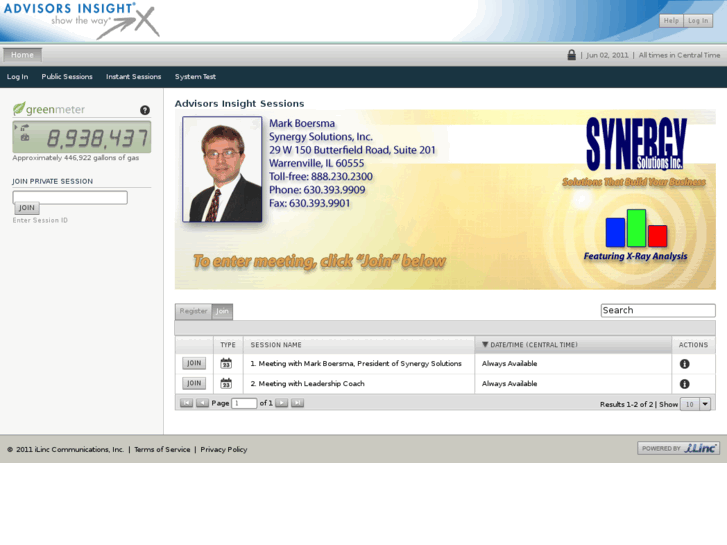Open the greenmeter help question mark icon
The image size is (727, 545).
pyautogui.click(x=145, y=110)
